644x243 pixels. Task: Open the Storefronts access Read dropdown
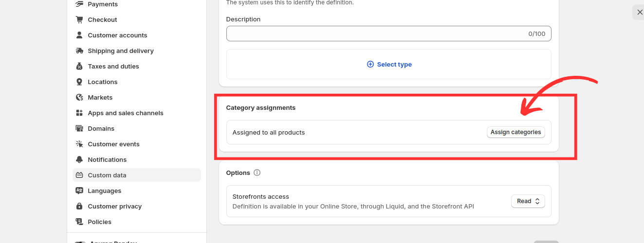pos(528,201)
